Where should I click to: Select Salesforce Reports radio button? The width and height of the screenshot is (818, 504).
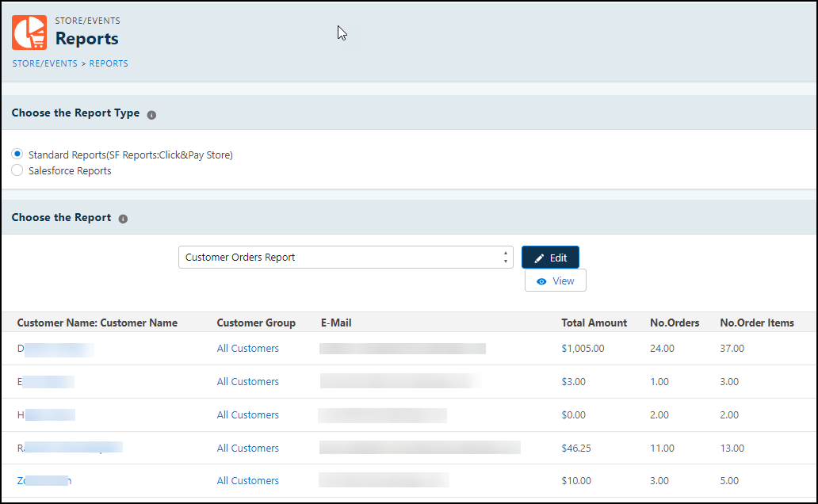[17, 170]
